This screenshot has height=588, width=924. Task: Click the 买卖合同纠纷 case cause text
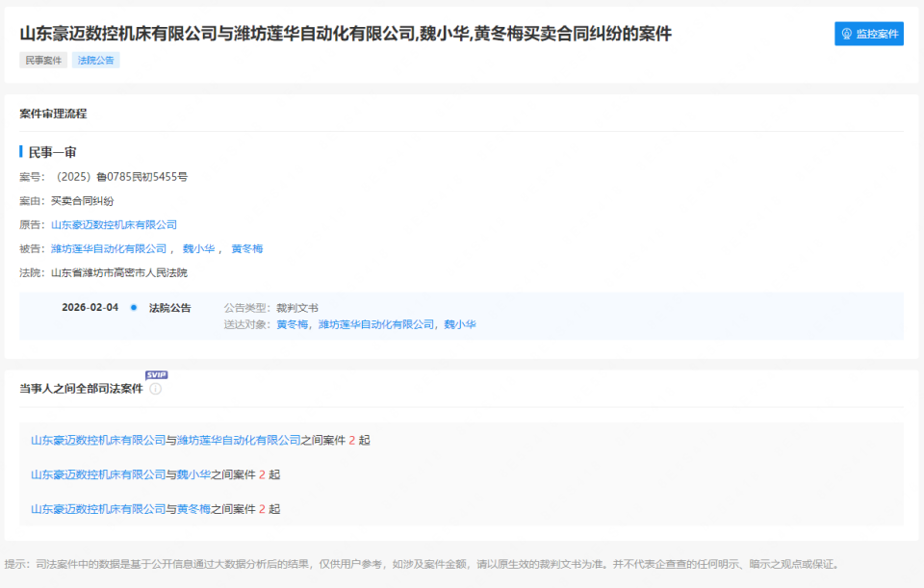click(x=82, y=201)
